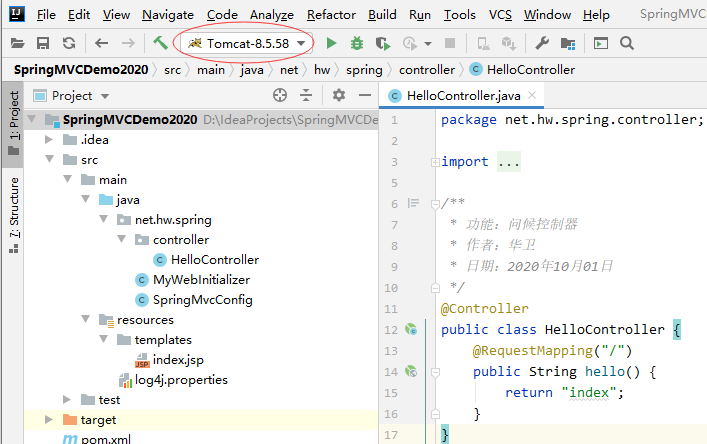Screen dimensions: 707x444
Task: Open the Analyze menu
Action: click(271, 14)
